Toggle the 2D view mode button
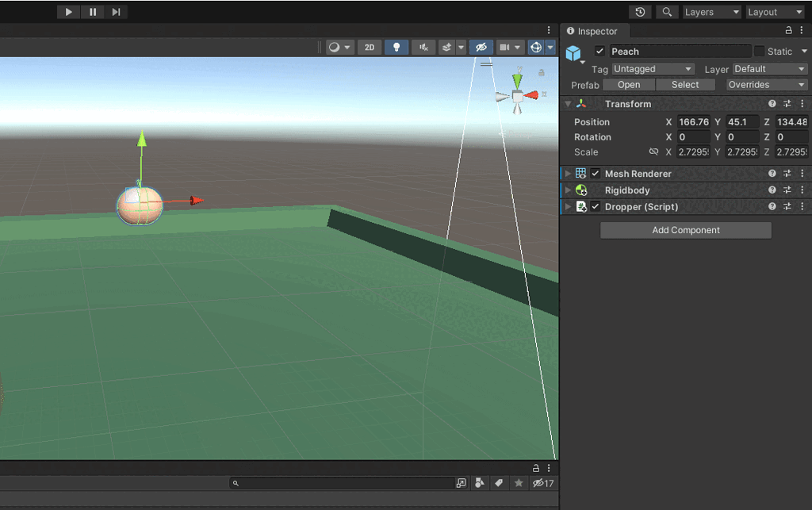812x510 pixels. coord(370,48)
